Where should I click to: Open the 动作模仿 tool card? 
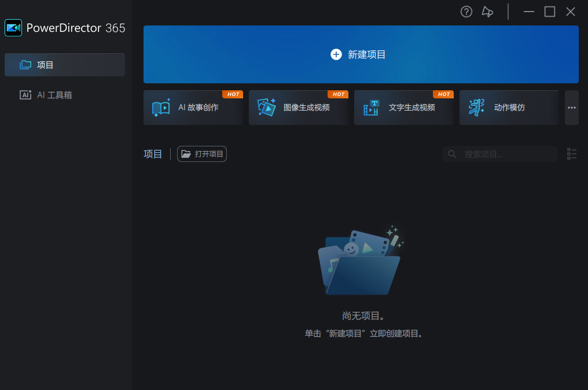pyautogui.click(x=509, y=108)
